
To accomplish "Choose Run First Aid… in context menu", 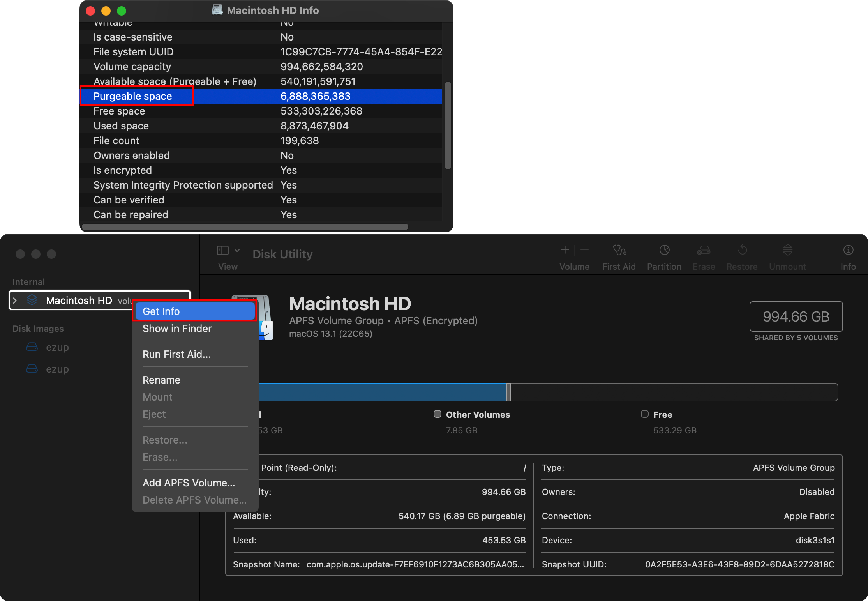I will tap(195, 354).
